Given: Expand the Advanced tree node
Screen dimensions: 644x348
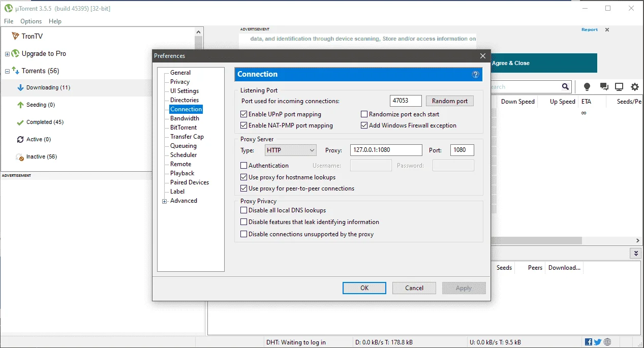Looking at the screenshot, I should [164, 201].
